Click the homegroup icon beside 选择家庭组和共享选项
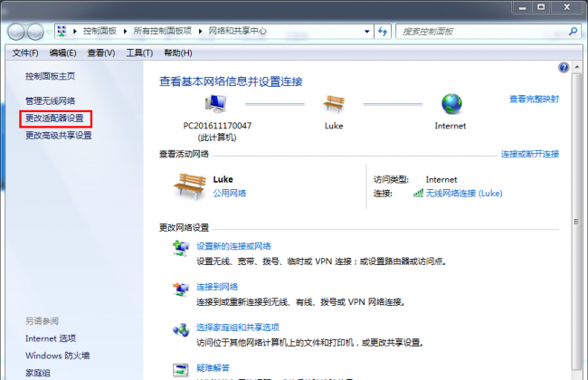Viewport: 588px width, 380px height. coord(181,329)
